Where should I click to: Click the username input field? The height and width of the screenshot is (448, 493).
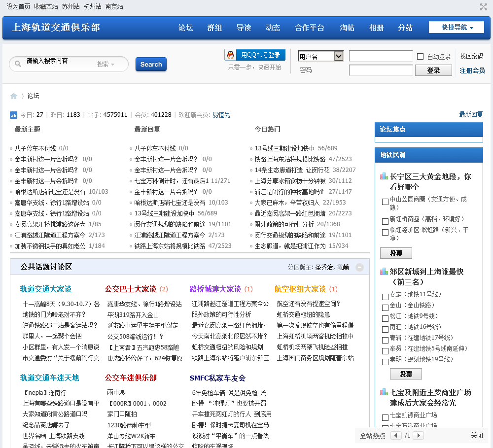381,56
